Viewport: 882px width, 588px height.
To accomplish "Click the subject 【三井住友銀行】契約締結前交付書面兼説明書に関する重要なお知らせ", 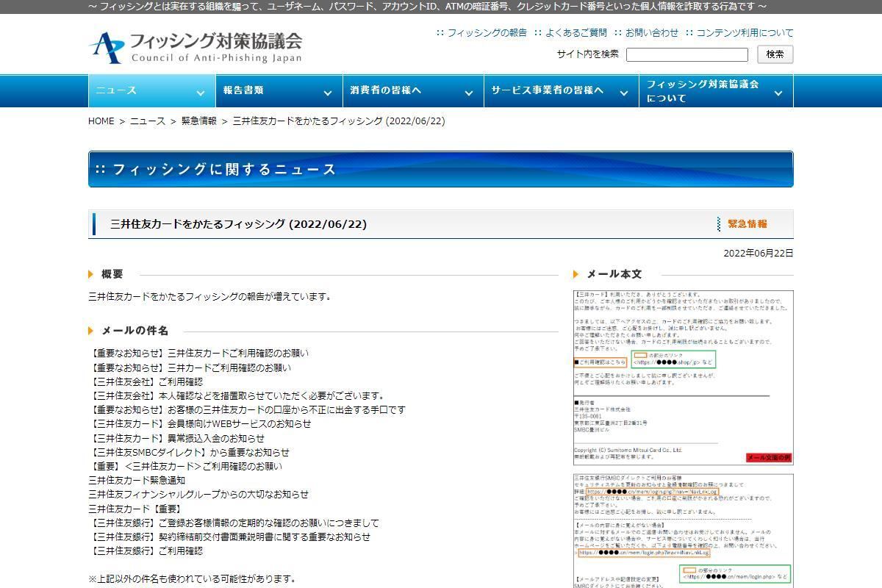I will pyautogui.click(x=229, y=537).
